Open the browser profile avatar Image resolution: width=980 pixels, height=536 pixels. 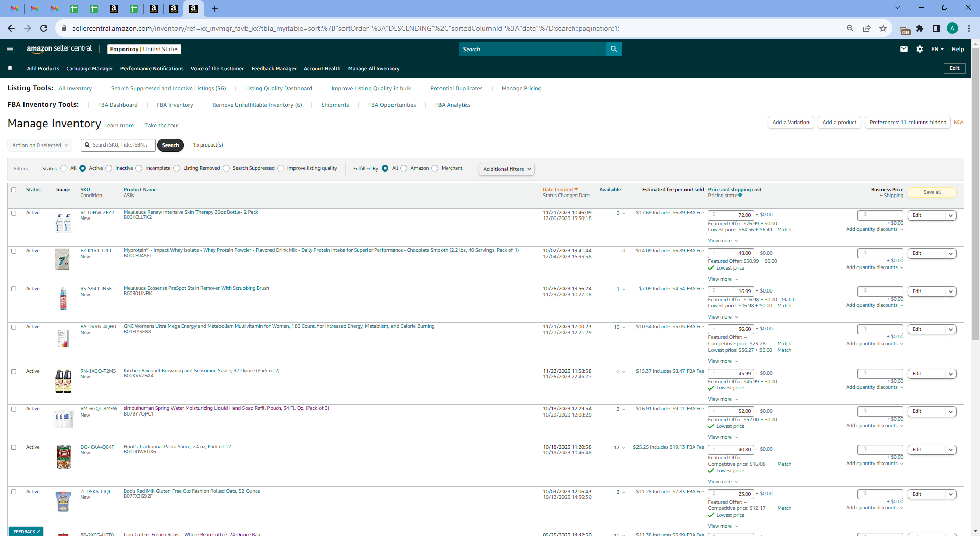[x=952, y=28]
